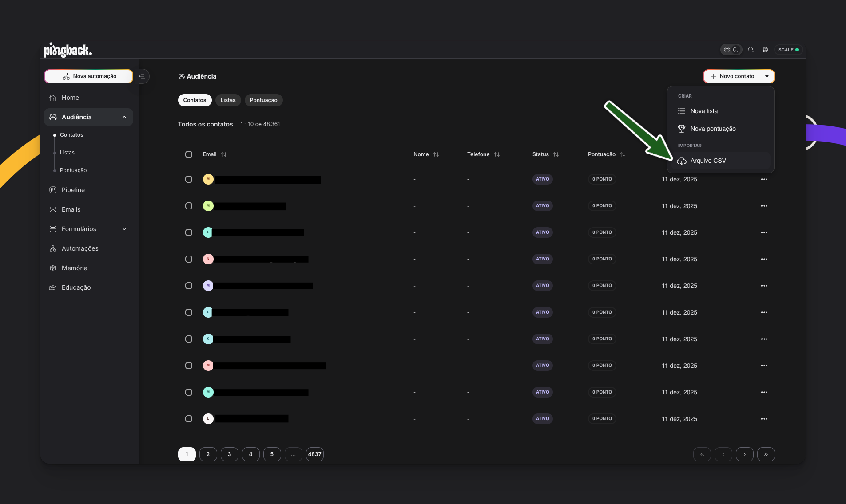
Task: Switch to the Listas tab
Action: coord(228,100)
